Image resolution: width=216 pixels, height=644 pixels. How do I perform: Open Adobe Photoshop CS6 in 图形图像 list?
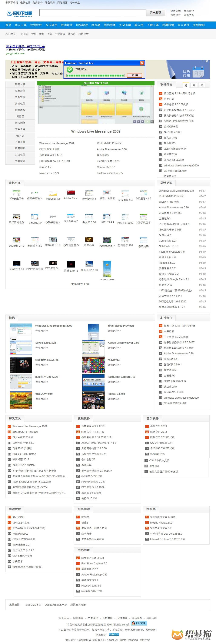pyautogui.click(x=94, y=574)
